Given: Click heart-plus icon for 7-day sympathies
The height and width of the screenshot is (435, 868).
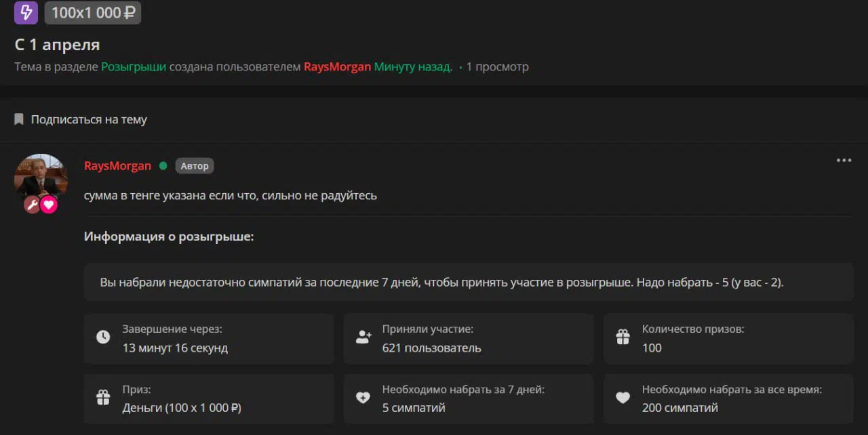Looking at the screenshot, I should 363,398.
